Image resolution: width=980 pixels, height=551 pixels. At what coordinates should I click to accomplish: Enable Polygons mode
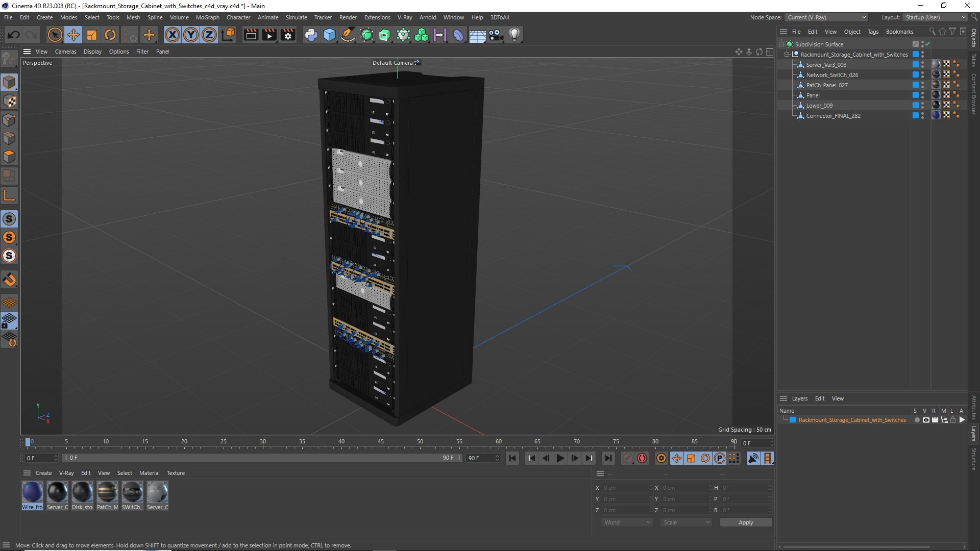(x=9, y=157)
